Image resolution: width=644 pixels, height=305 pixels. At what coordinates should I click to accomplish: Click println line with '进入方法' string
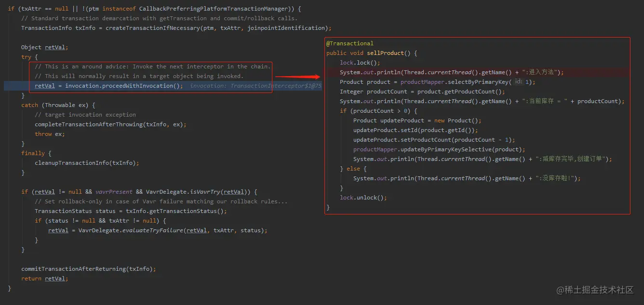coord(452,72)
